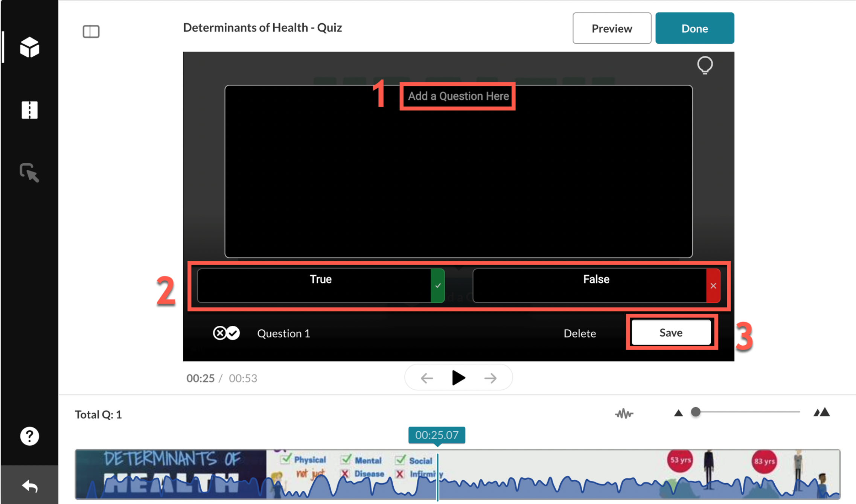
Task: Zoom out timeline with small triangle icon
Action: pyautogui.click(x=678, y=413)
